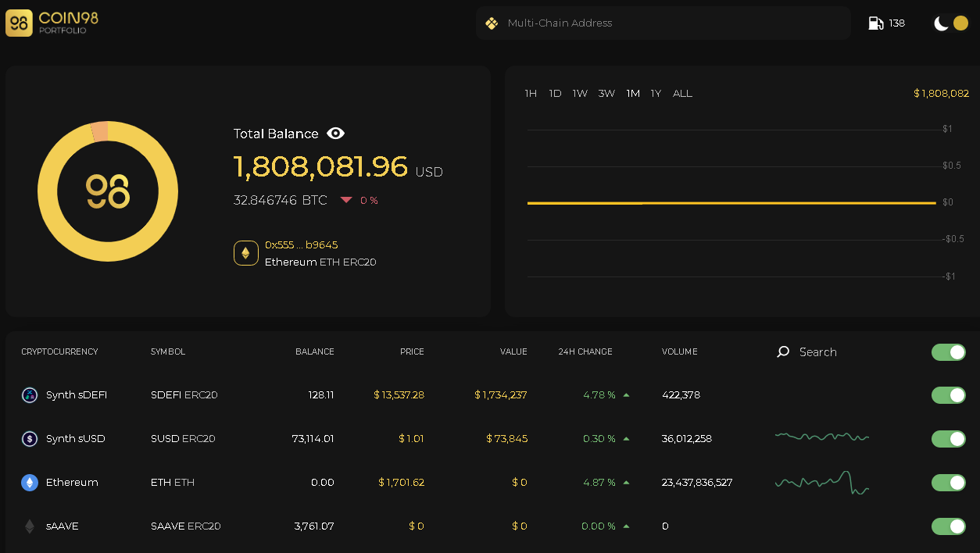Image resolution: width=980 pixels, height=553 pixels.
Task: Click the Coin98 logo inside donut chart
Action: 108,191
